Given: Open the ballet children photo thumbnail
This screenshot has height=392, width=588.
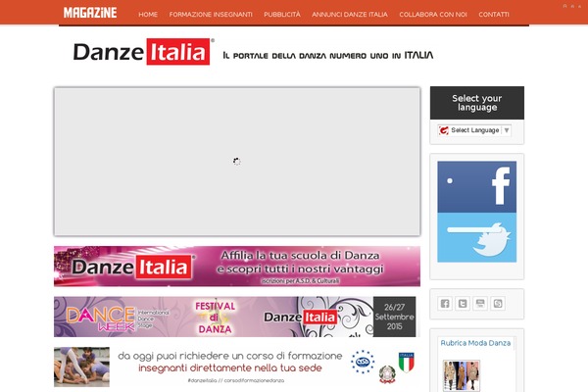Looking at the screenshot, I should 81,367.
